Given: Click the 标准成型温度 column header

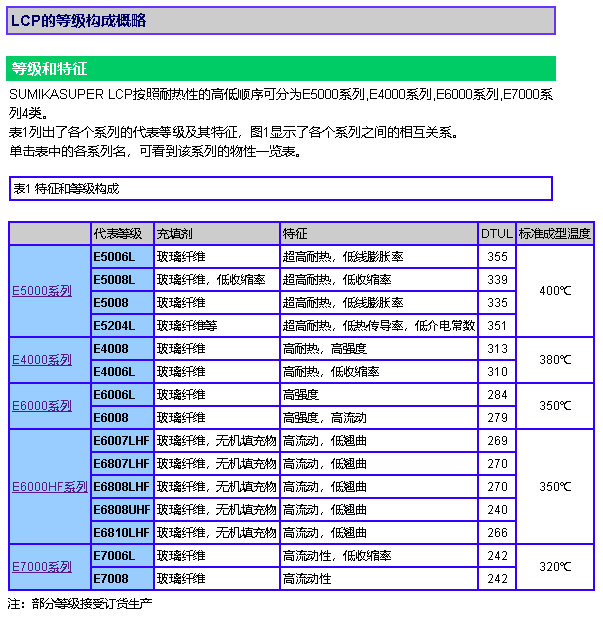Looking at the screenshot, I should click(555, 234).
